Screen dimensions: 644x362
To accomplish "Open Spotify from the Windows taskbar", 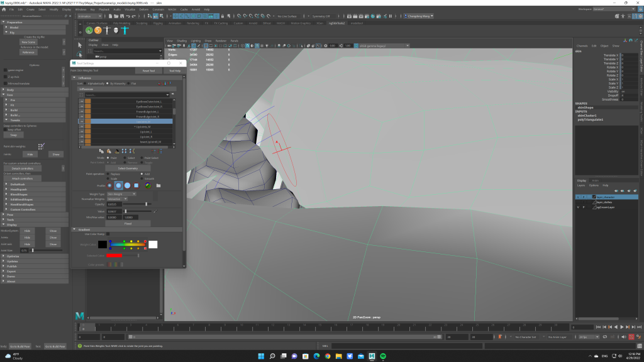I will pos(383,356).
